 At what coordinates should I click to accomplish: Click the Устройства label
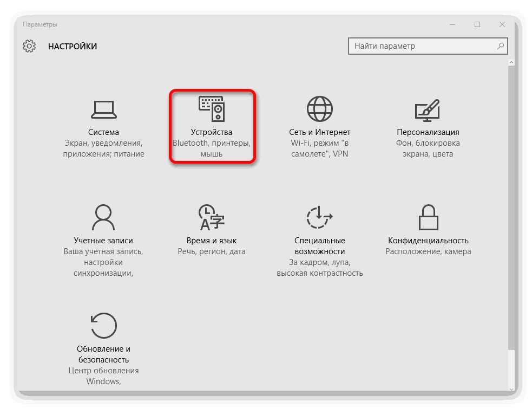(212, 132)
